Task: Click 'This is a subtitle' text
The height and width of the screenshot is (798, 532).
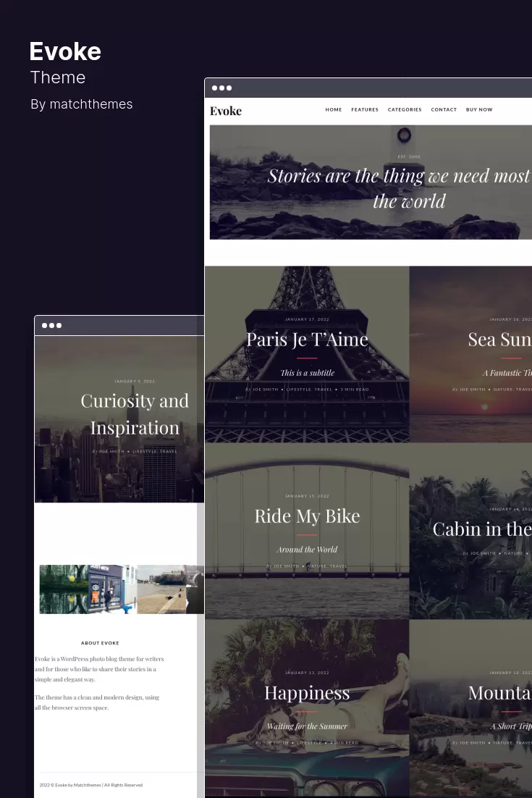Action: pyautogui.click(x=307, y=373)
